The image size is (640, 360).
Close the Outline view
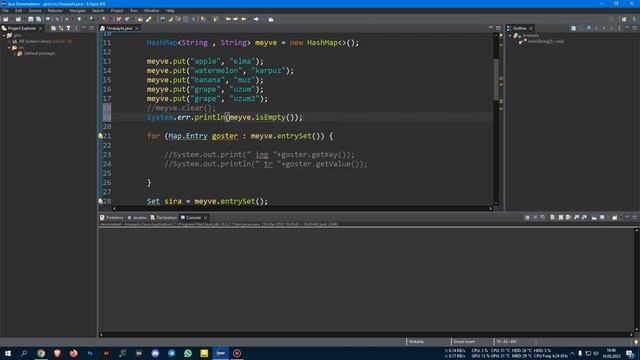[531, 28]
